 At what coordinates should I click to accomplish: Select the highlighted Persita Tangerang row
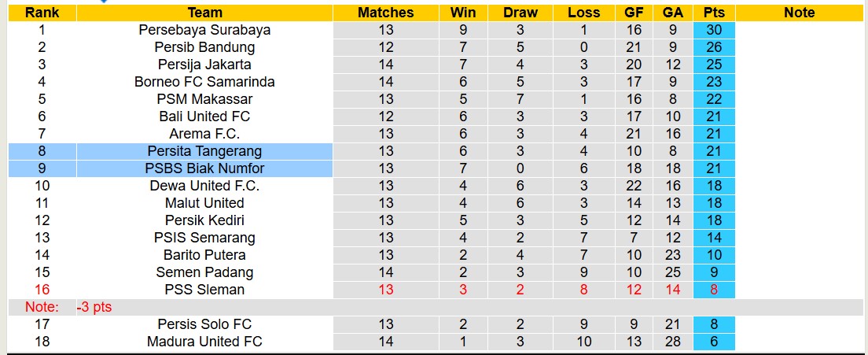point(204,151)
